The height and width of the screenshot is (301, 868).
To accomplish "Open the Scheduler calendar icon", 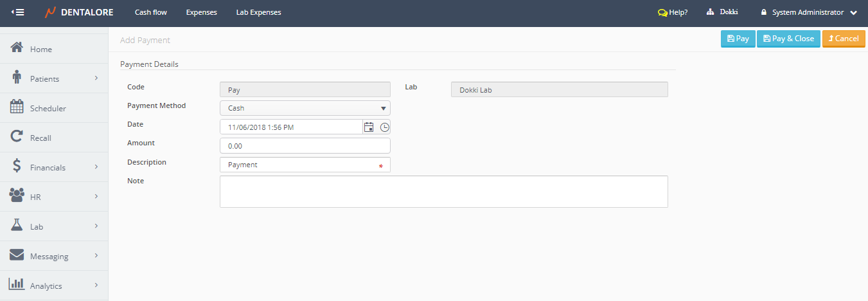I will click(17, 107).
